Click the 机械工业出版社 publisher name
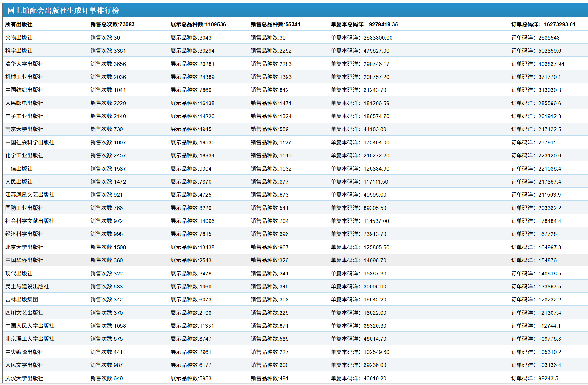588x385 pixels. tap(24, 77)
